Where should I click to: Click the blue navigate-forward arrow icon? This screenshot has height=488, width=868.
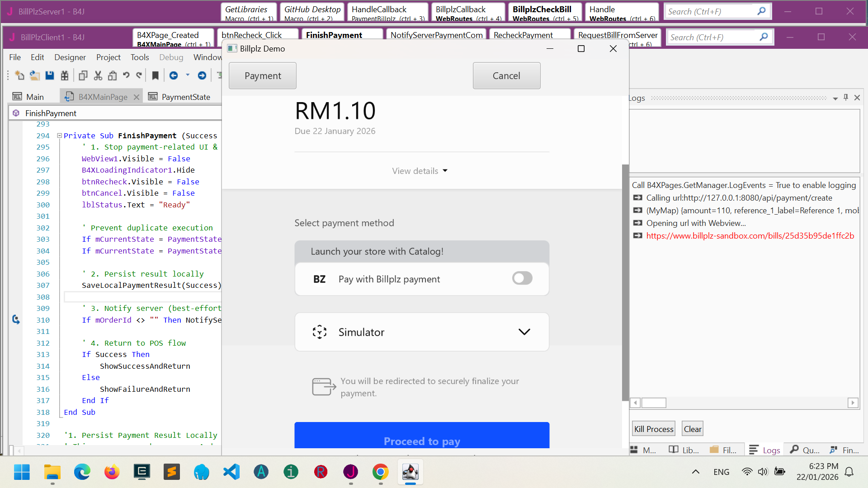coord(202,75)
